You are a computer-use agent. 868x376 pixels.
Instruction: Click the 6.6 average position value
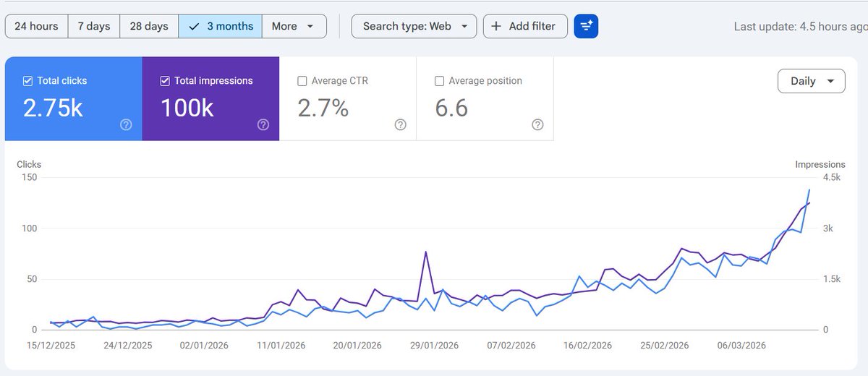pos(451,108)
